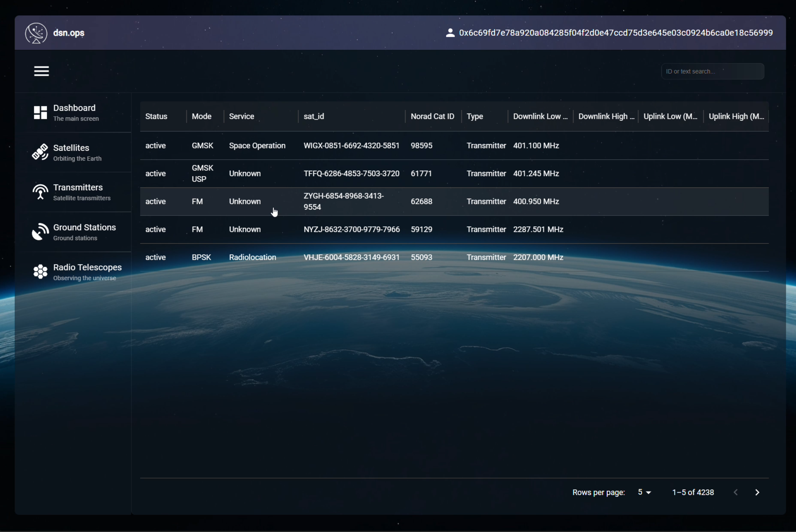The height and width of the screenshot is (532, 796).
Task: Click the 1–5 of 4238 pagination text
Action: 693,492
